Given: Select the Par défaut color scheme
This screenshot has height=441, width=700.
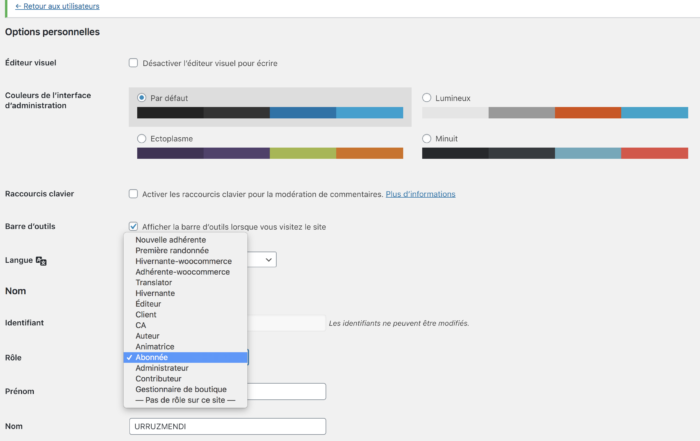Looking at the screenshot, I should (x=143, y=98).
